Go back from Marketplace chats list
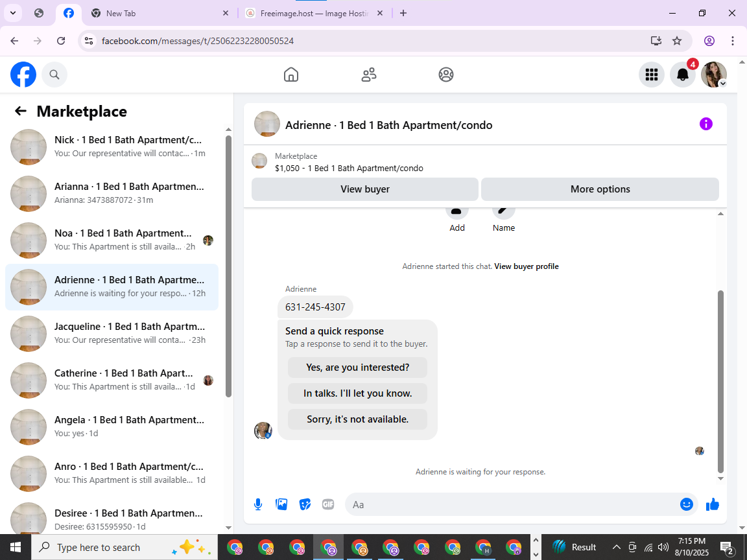The width and height of the screenshot is (747, 560). pos(21,111)
